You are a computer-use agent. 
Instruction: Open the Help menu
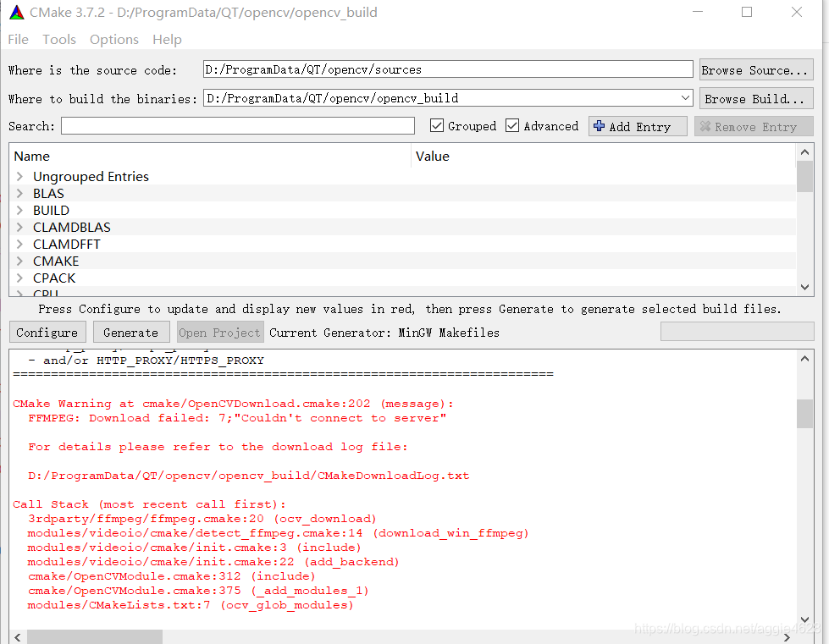(x=167, y=40)
